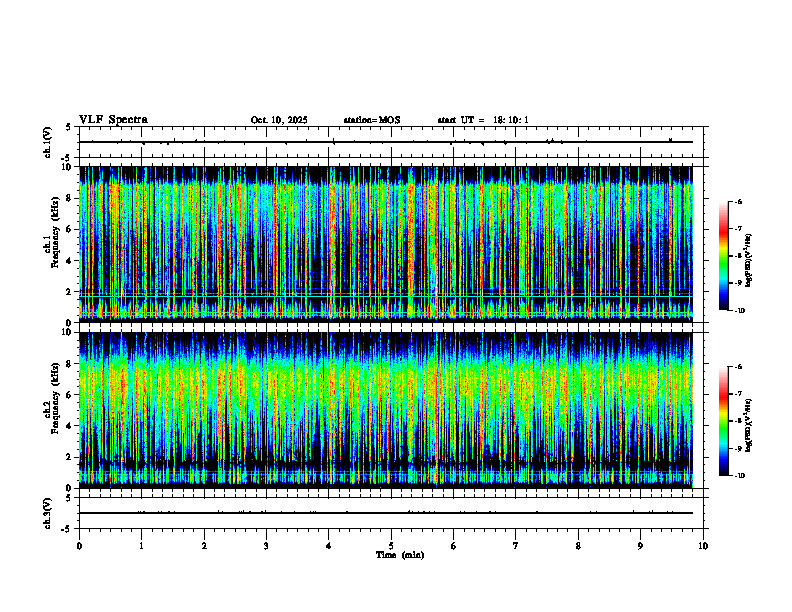Click the "station=MOS" header label
792x612 pixels.
(372, 120)
